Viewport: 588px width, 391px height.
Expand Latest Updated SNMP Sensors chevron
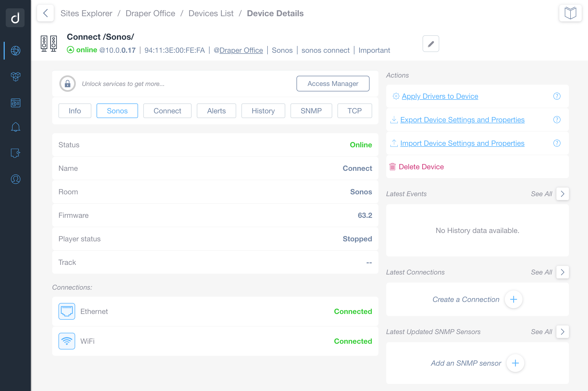pos(563,332)
